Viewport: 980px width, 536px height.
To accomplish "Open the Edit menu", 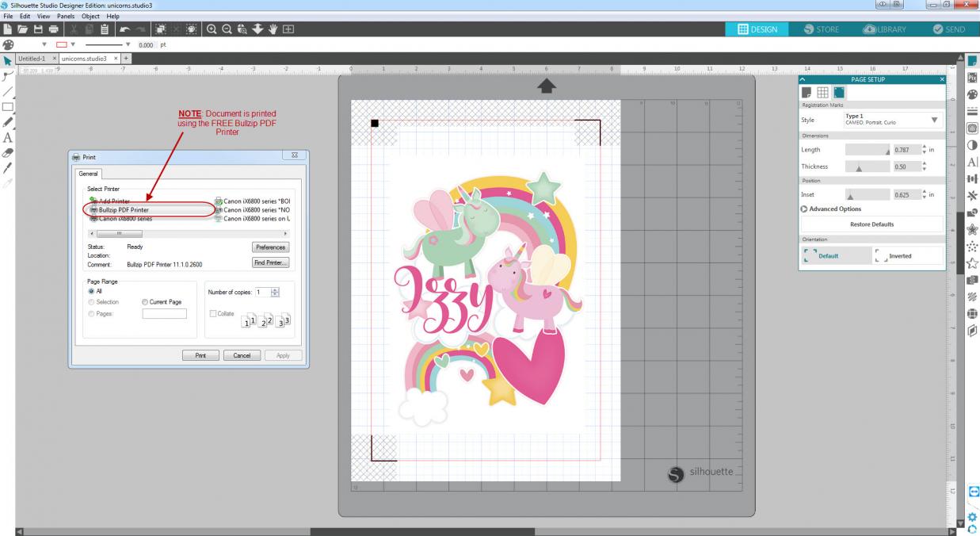I will (25, 16).
